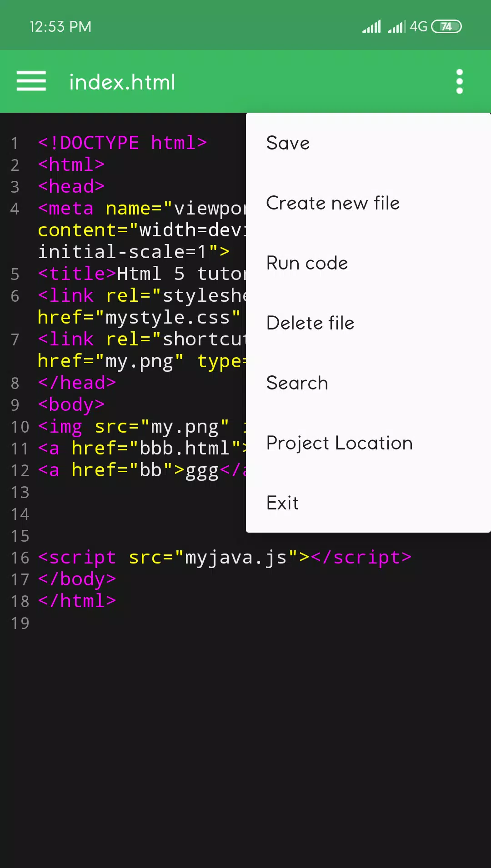Screen dimensions: 491x868
Task: Pick Delete file menu entry
Action: point(368,323)
